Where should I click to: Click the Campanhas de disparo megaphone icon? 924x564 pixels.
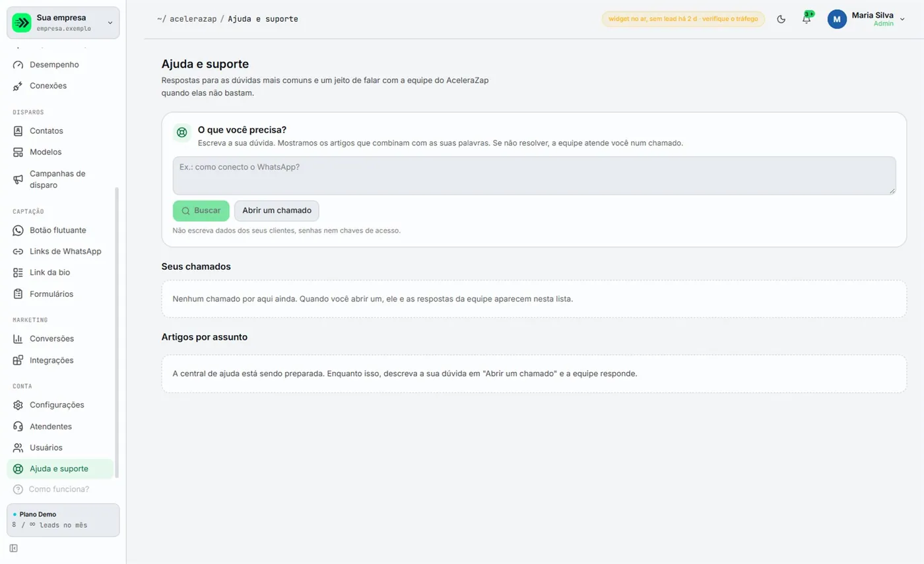click(x=18, y=179)
